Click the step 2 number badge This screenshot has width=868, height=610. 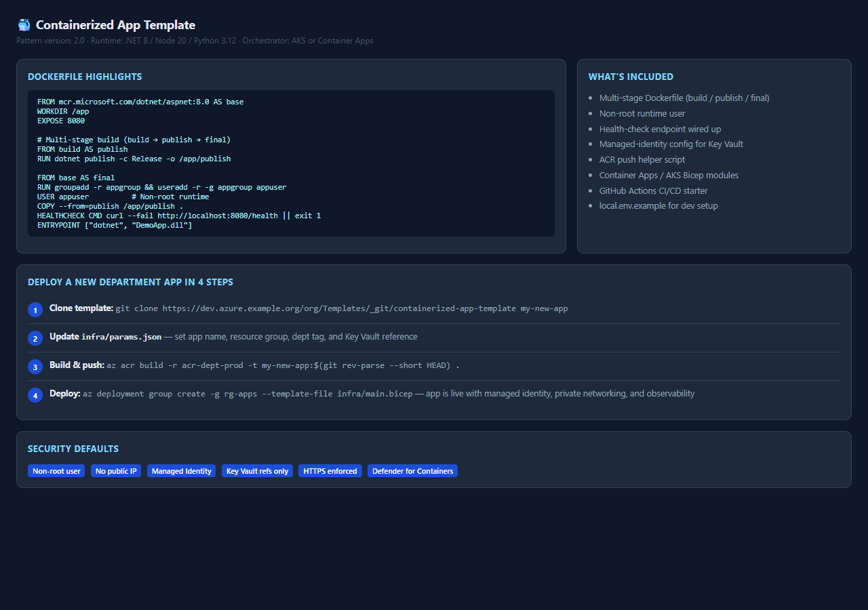click(x=35, y=338)
